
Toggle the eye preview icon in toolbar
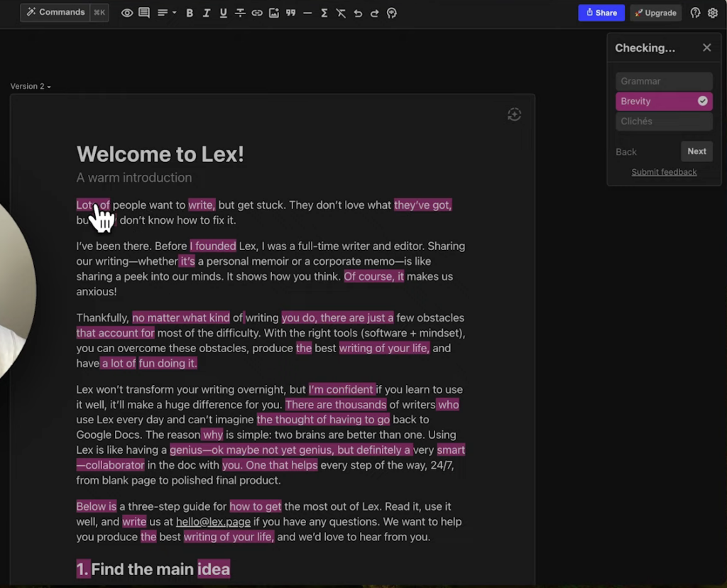[x=127, y=13]
